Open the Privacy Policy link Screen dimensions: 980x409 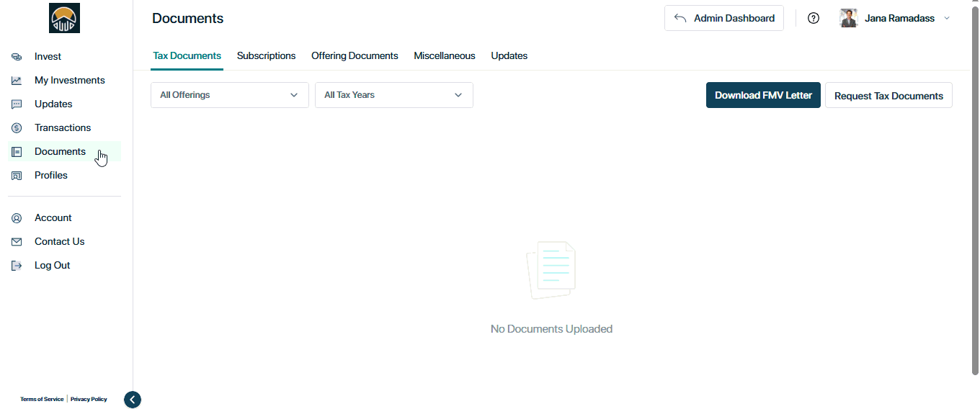tap(89, 399)
